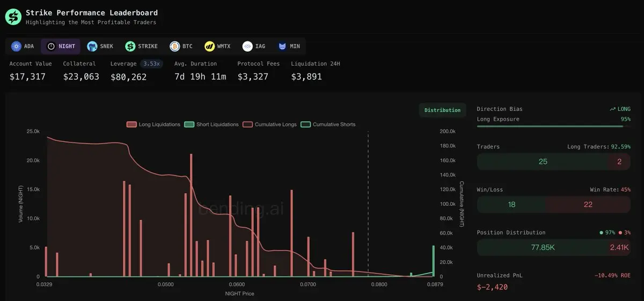Click the 3.53x leverage badge
644x301 pixels.
pyautogui.click(x=151, y=63)
